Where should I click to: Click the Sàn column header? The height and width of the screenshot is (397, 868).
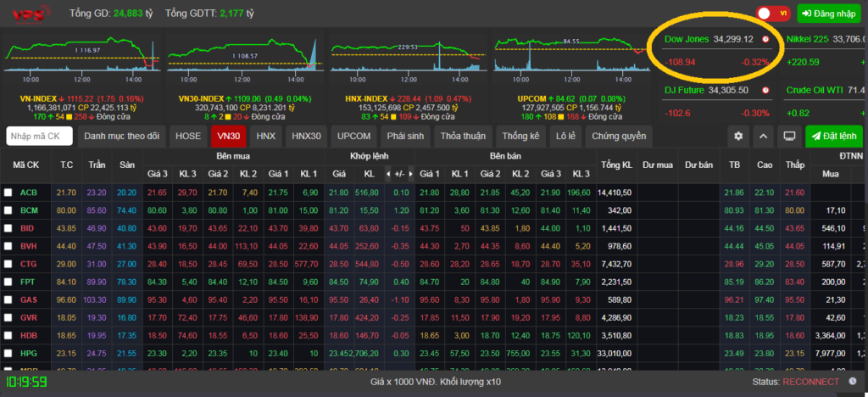[x=127, y=165]
